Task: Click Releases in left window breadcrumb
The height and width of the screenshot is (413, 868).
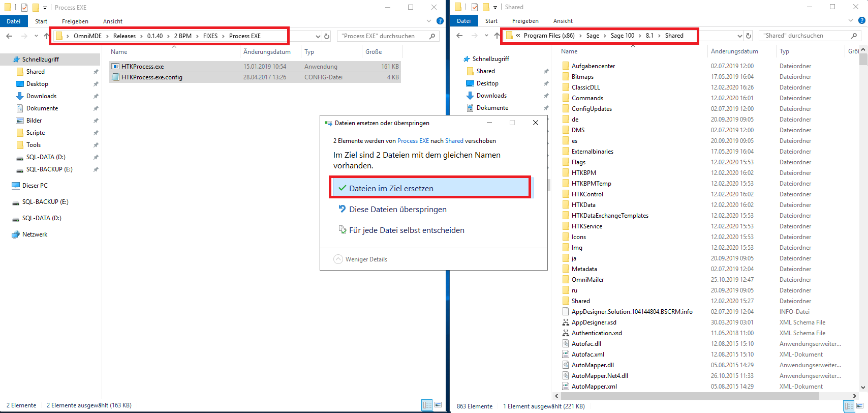Action: [125, 36]
